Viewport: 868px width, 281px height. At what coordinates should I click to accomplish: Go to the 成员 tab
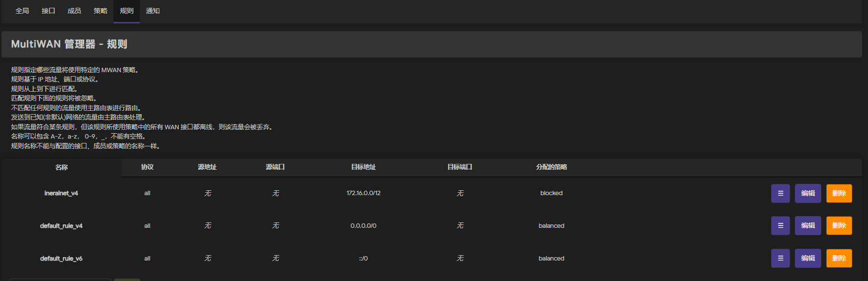click(x=74, y=11)
